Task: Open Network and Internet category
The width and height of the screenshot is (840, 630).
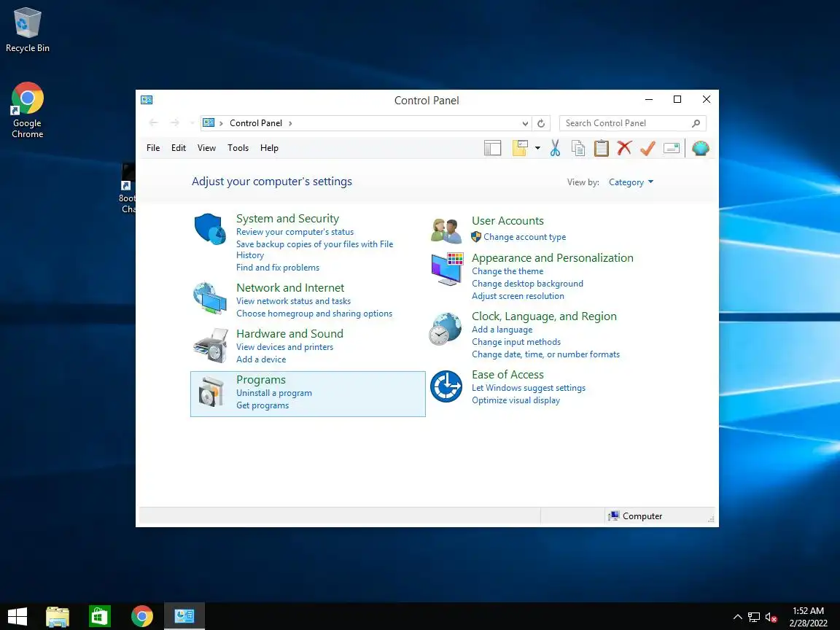Action: point(290,288)
